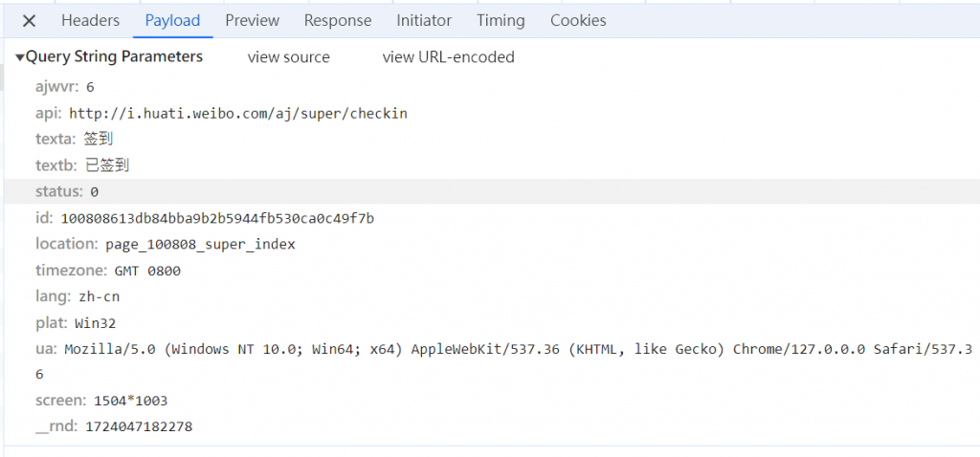
Task: Click the ajwvr parameter name
Action: [x=58, y=87]
